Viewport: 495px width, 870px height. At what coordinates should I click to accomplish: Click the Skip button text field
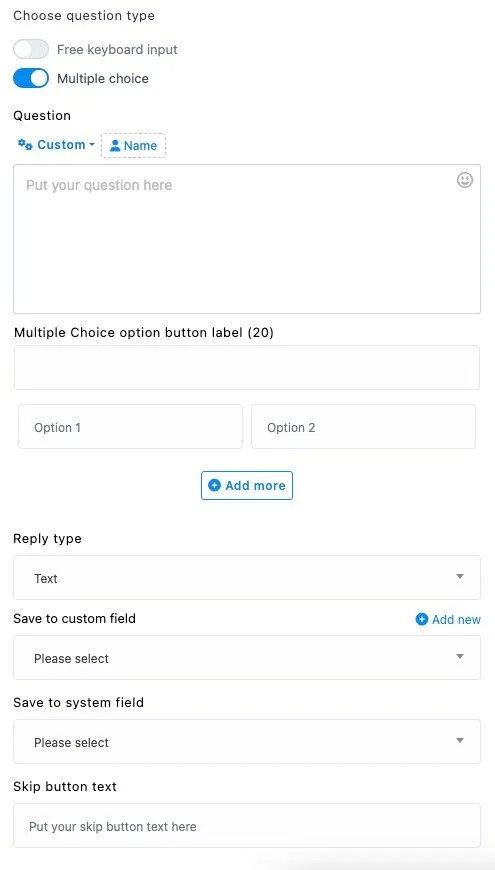tap(247, 826)
